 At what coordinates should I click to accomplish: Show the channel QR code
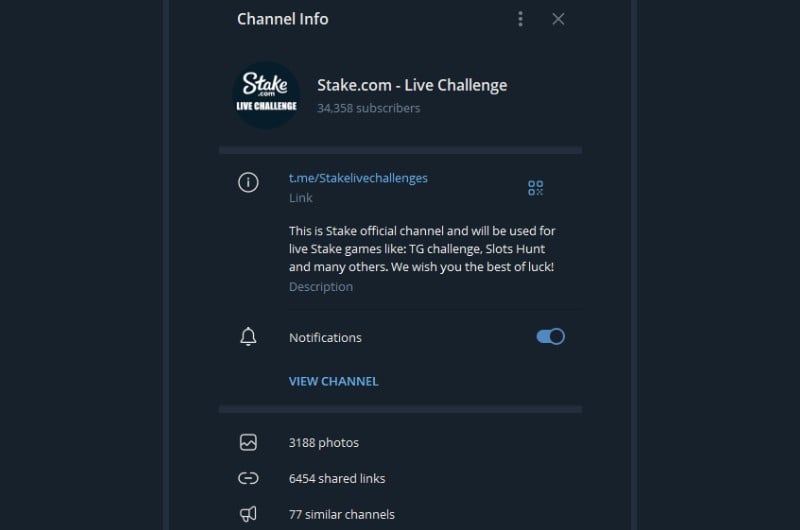(535, 188)
